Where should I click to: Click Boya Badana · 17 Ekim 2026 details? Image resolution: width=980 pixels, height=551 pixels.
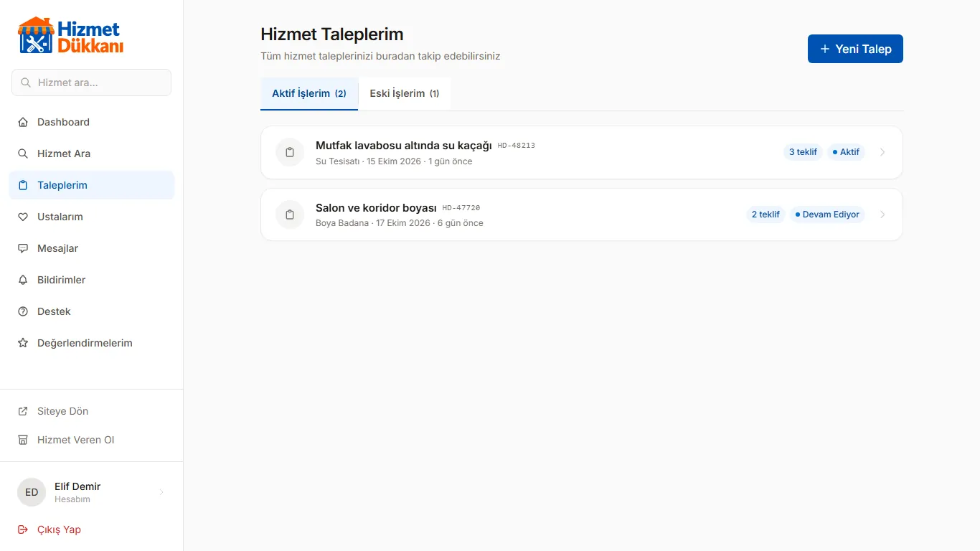click(x=400, y=223)
